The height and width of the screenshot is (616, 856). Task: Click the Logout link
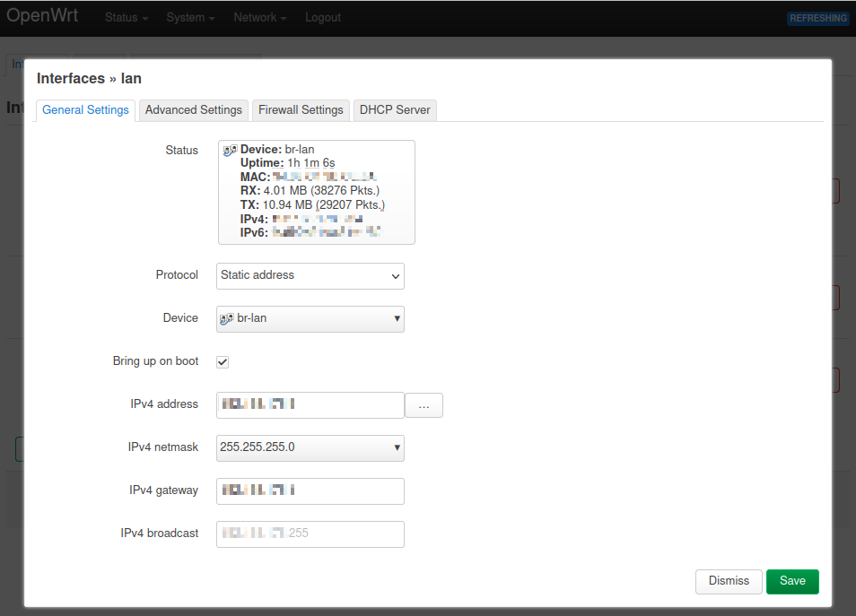323,18
